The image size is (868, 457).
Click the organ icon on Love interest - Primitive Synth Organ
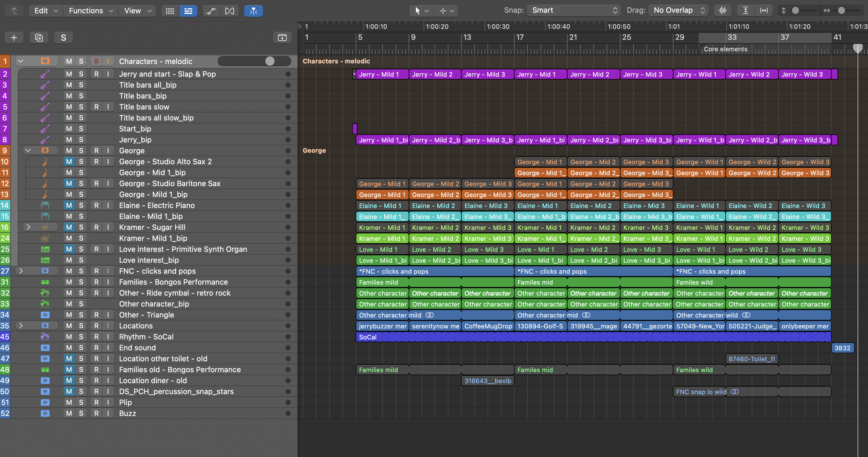pos(45,249)
